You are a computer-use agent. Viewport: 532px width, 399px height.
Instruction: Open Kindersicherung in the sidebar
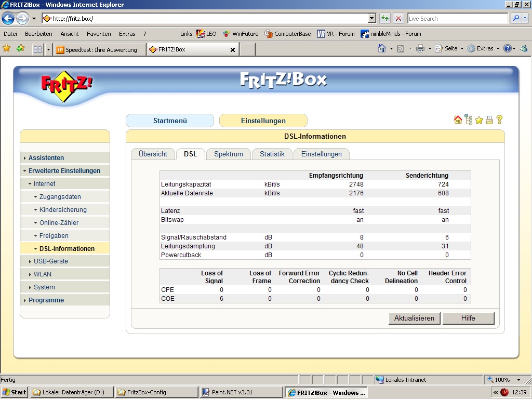point(63,210)
